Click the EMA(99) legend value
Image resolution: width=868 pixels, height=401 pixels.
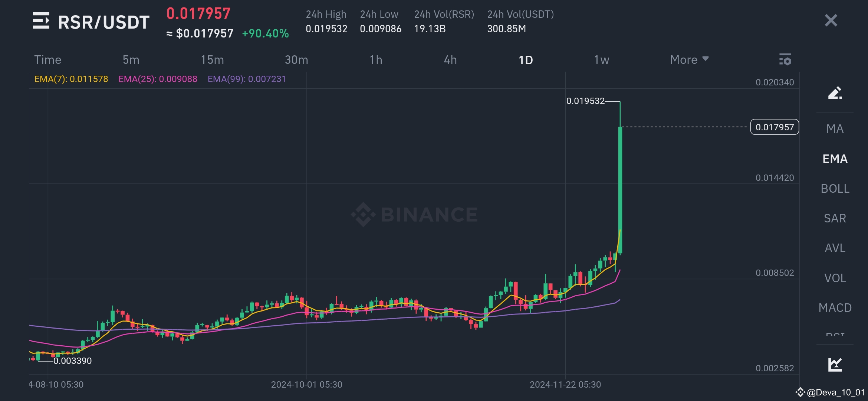(247, 79)
